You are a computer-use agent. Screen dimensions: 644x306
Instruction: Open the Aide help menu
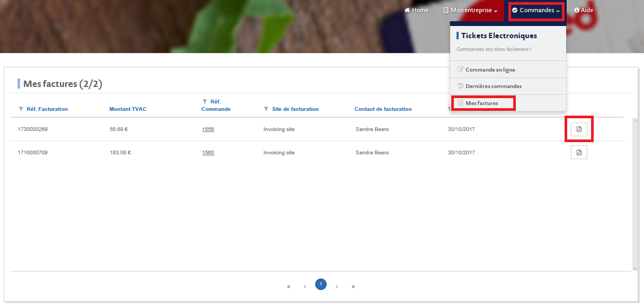pyautogui.click(x=584, y=10)
